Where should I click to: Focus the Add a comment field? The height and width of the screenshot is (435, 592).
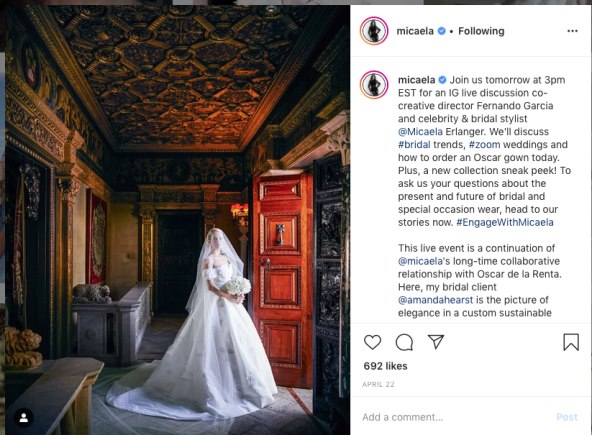(453, 417)
